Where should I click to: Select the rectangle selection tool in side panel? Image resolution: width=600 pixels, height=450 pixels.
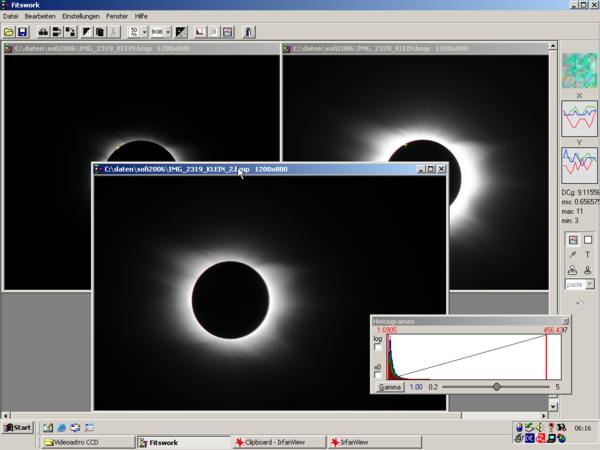pos(587,240)
